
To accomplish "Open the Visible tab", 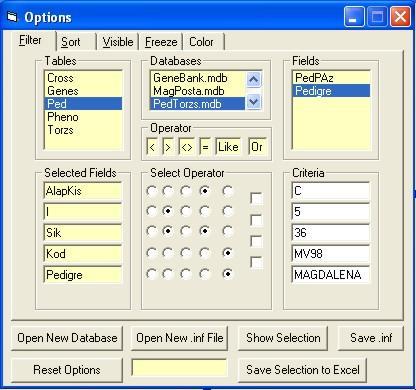I will (x=118, y=42).
